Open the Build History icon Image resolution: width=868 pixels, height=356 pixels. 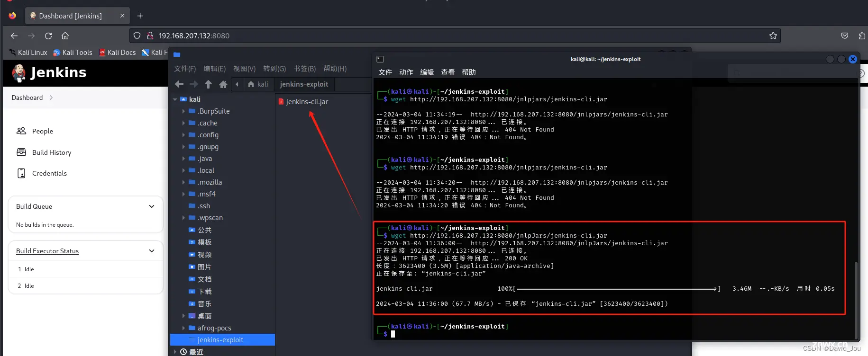pos(21,152)
